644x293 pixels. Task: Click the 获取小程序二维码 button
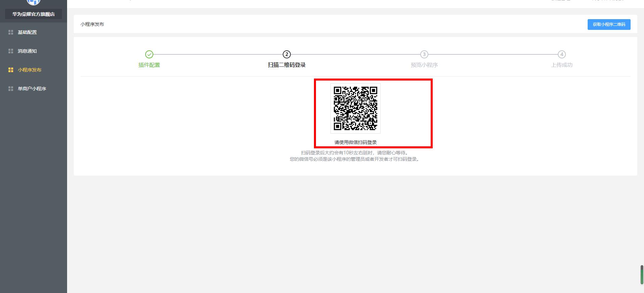pos(609,25)
